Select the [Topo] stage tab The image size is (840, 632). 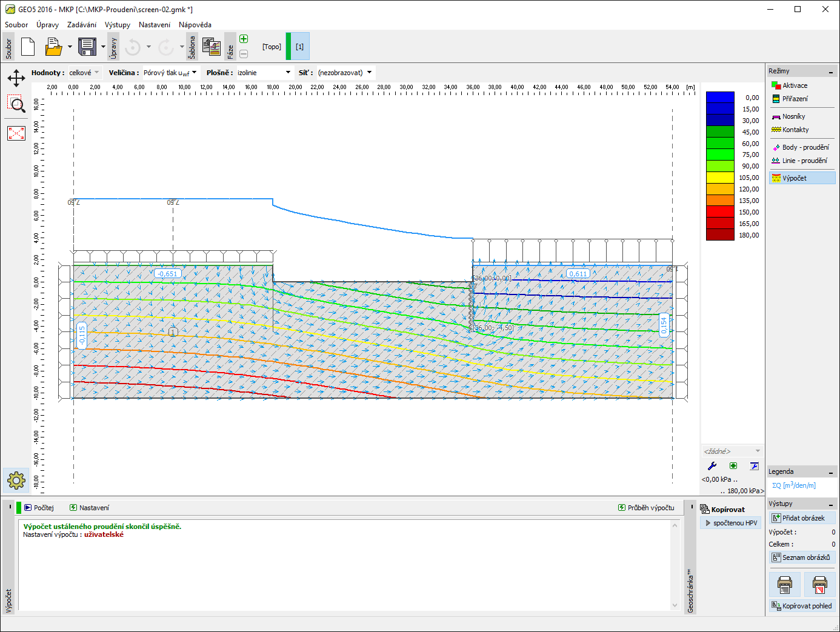pyautogui.click(x=272, y=47)
